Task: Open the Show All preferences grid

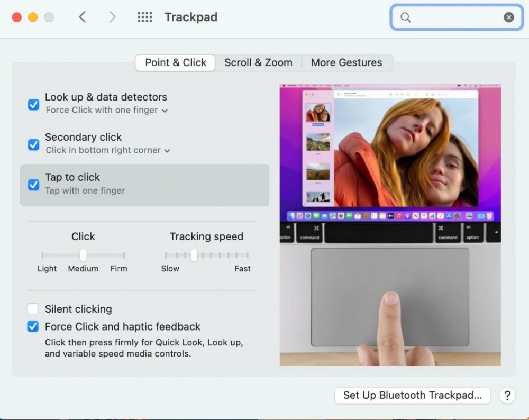Action: (144, 17)
